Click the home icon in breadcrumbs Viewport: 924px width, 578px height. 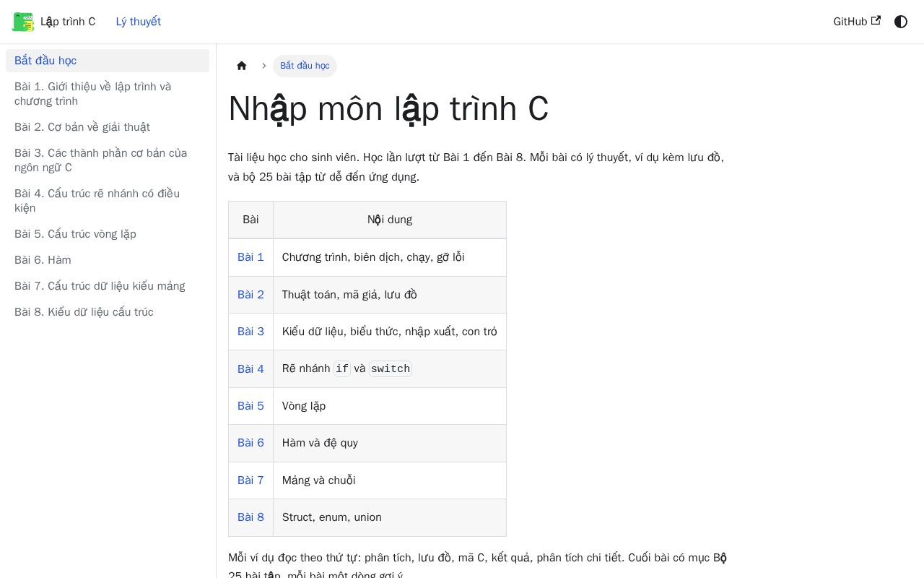[242, 66]
